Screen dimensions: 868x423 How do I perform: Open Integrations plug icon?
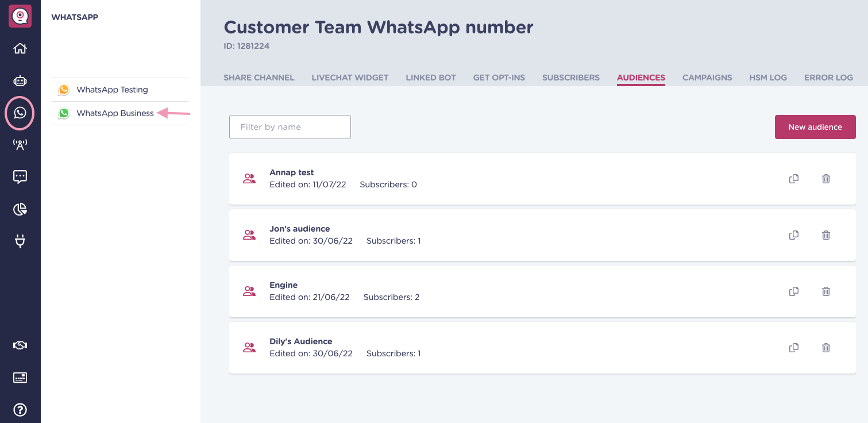(20, 241)
